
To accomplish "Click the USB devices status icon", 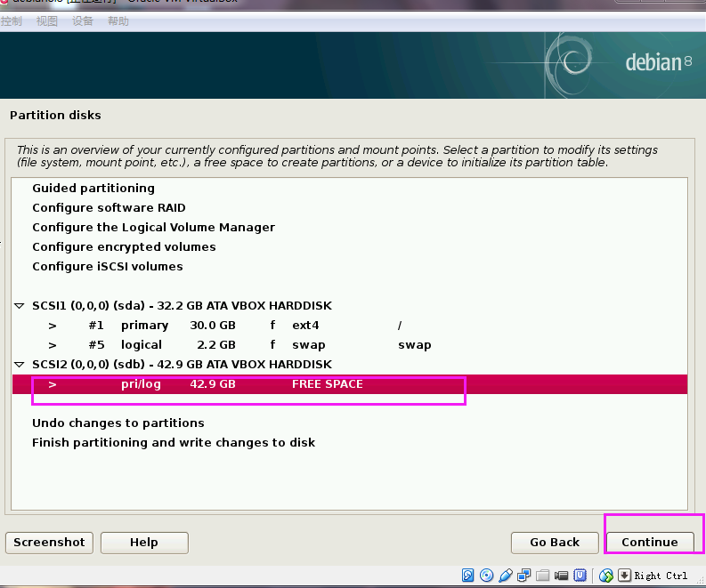I will click(505, 576).
